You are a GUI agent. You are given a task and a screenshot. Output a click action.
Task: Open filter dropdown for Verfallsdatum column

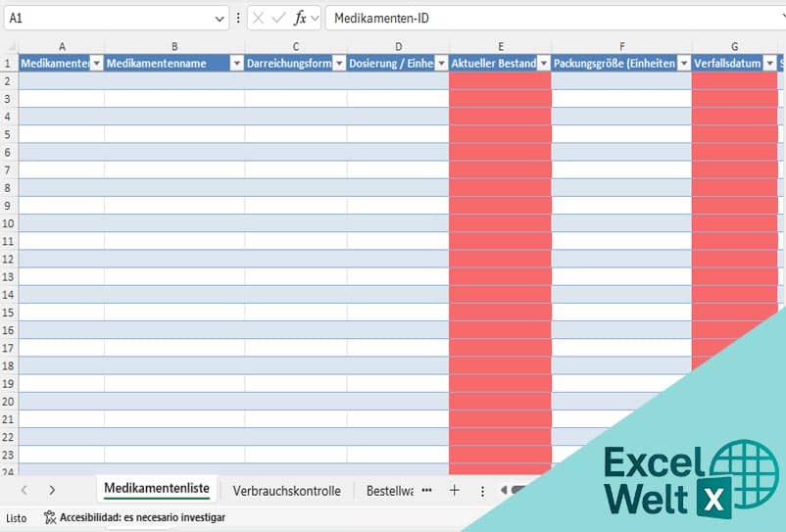(770, 63)
